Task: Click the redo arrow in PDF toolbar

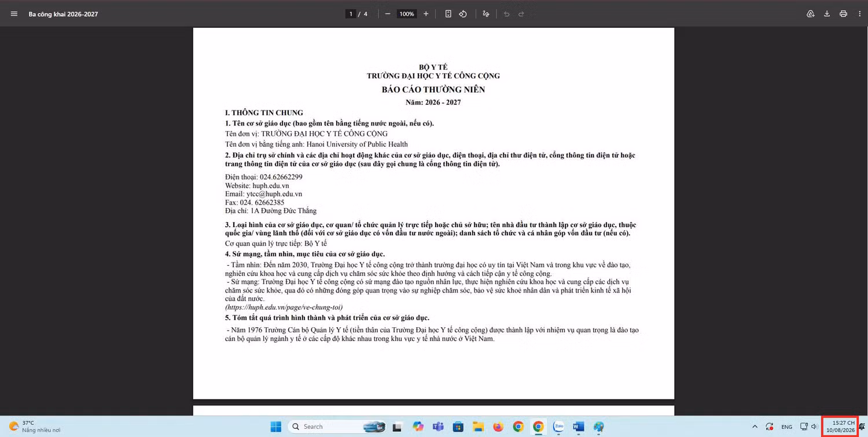Action: pyautogui.click(x=521, y=14)
